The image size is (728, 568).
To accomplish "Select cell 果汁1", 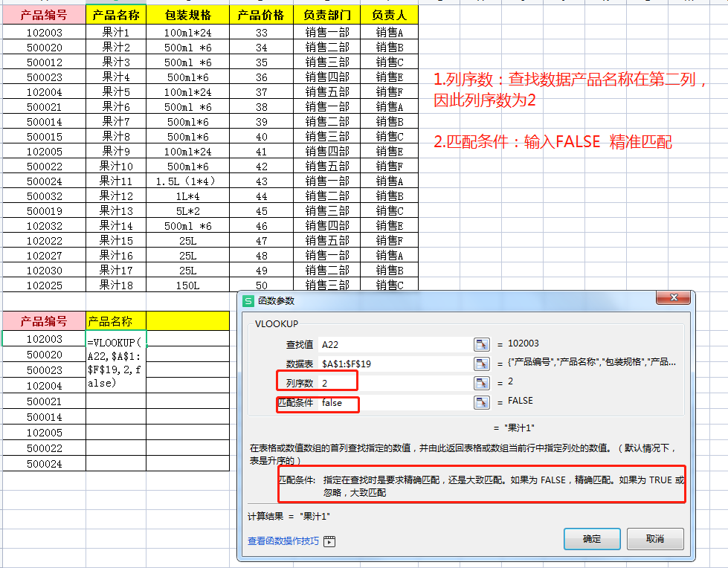I will (116, 32).
